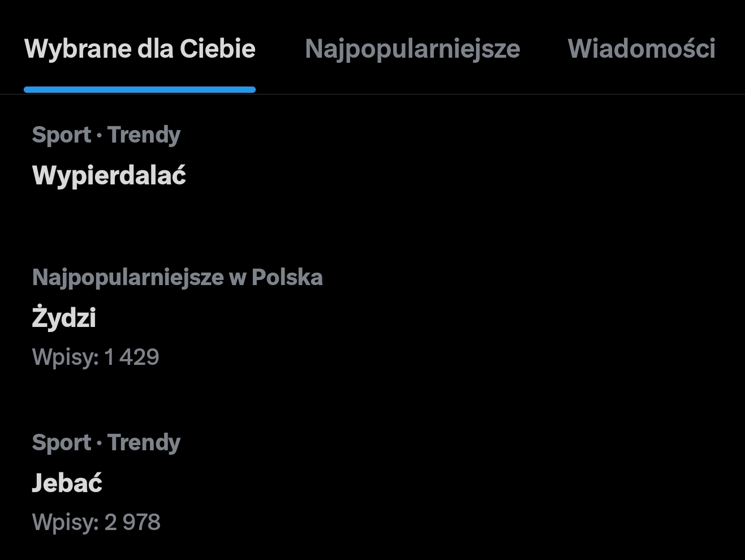Image resolution: width=745 pixels, height=560 pixels.
Task: Click the number "2 978" under Jebać
Action: click(132, 522)
